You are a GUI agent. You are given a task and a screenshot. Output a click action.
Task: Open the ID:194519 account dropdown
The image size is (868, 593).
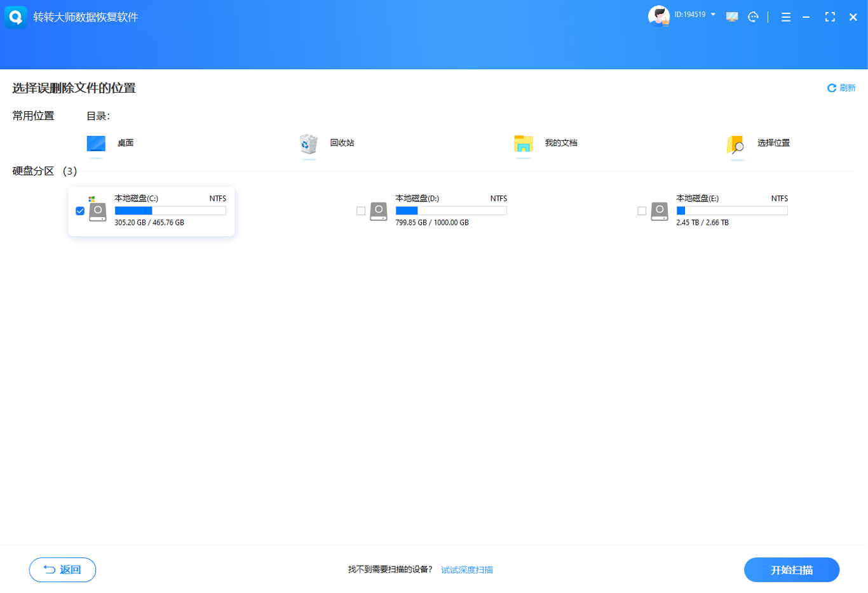click(695, 15)
